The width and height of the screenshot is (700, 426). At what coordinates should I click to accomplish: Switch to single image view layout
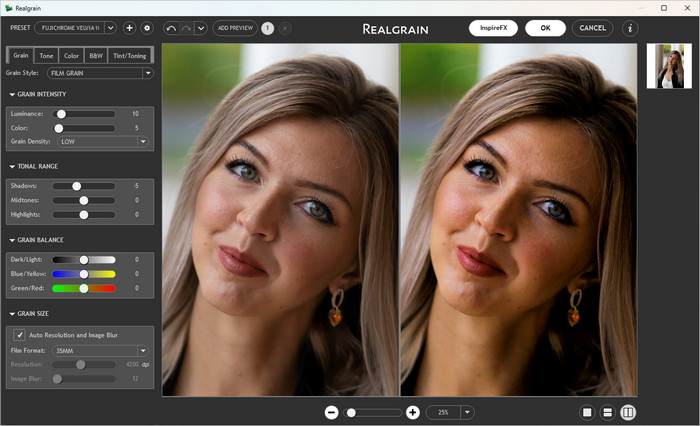(x=587, y=412)
